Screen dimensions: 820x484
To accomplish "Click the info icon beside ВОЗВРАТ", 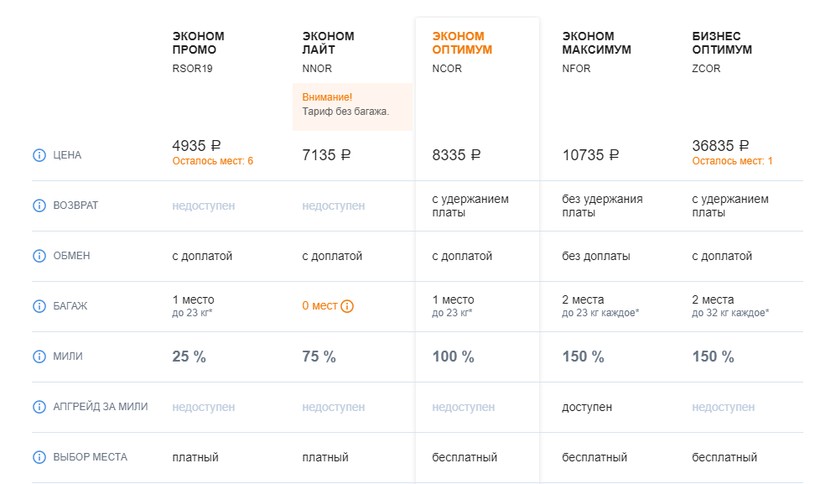I will pyautogui.click(x=40, y=206).
